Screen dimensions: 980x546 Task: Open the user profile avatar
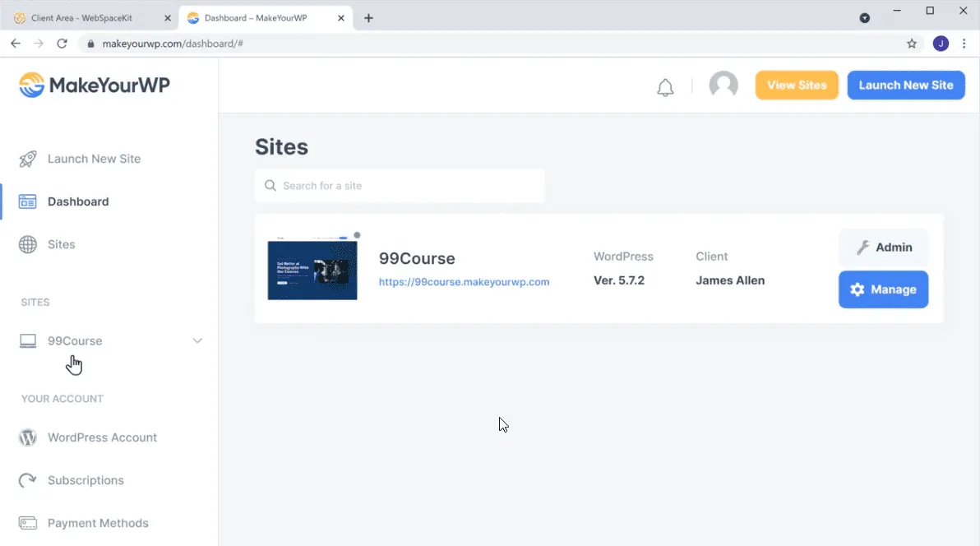[x=723, y=85]
